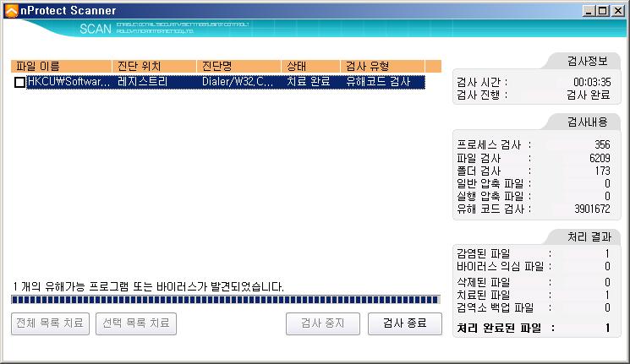Click the 상태 column header
The width and height of the screenshot is (630, 364).
pyautogui.click(x=310, y=66)
